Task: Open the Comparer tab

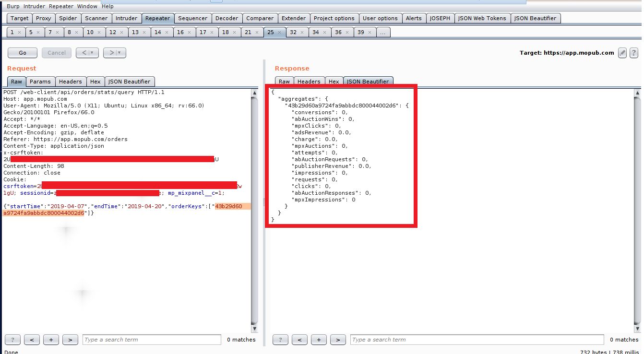Action: [260, 18]
